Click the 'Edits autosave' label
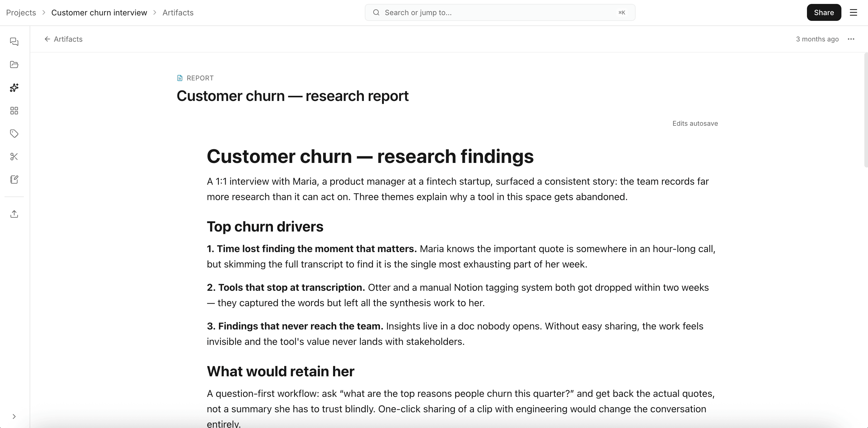The width and height of the screenshot is (868, 428). tap(695, 123)
